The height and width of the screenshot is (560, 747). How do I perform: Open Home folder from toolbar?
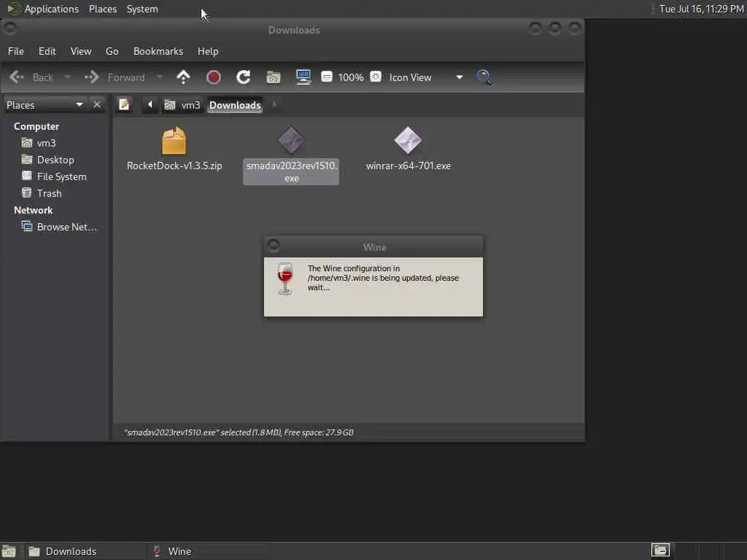274,77
